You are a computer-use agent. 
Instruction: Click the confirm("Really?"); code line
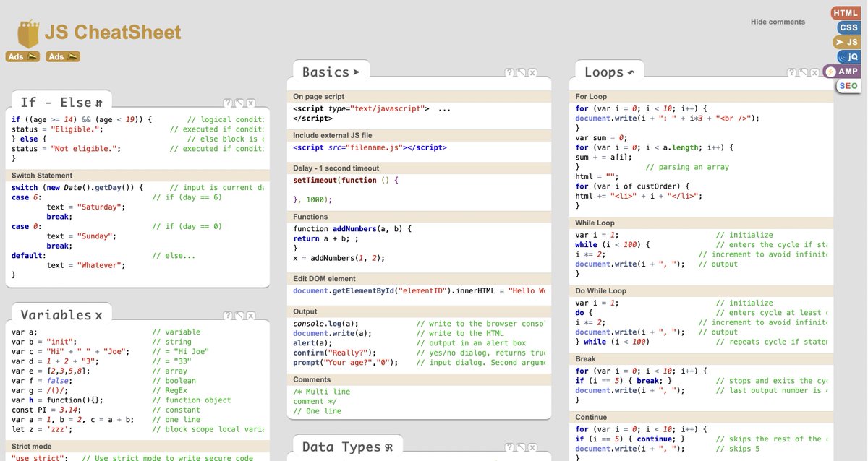336,353
